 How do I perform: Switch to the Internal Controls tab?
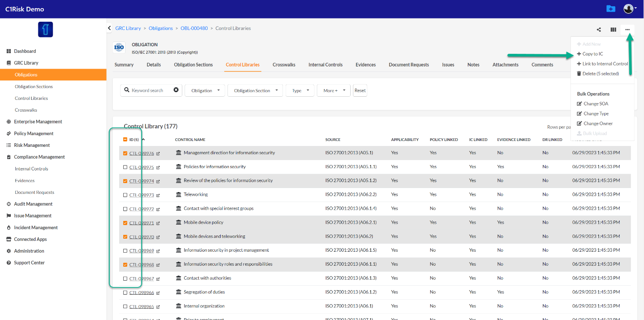[325, 65]
